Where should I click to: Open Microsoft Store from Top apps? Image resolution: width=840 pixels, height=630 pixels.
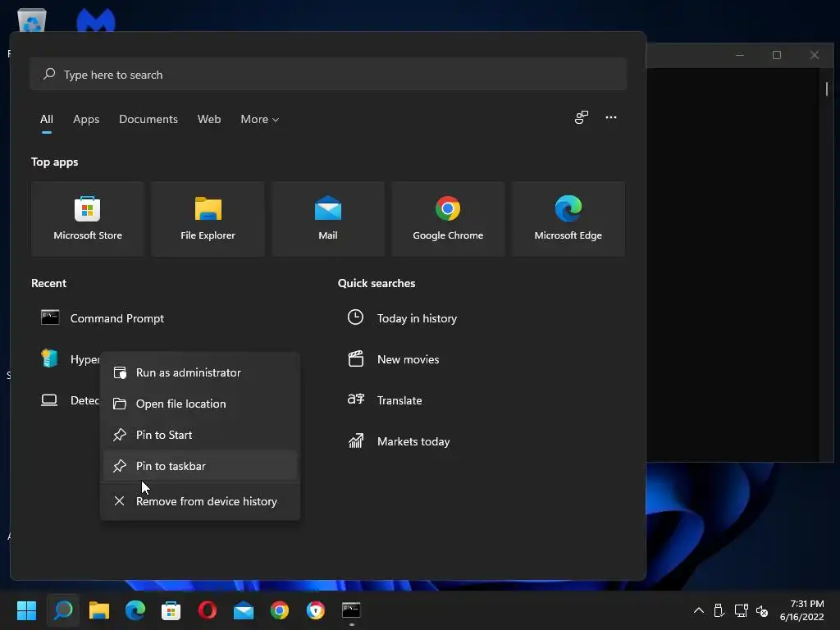tap(87, 218)
